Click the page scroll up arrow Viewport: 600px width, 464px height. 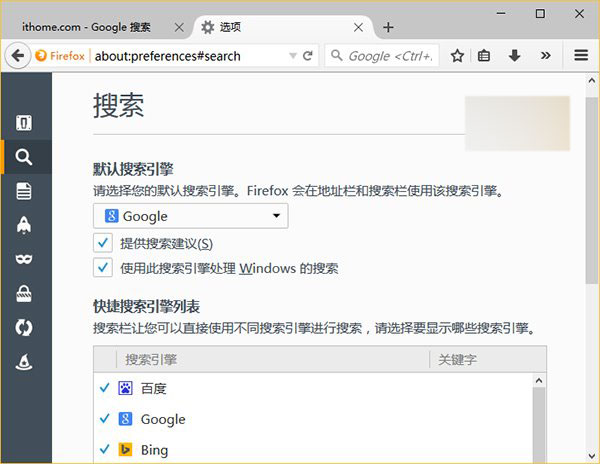(x=592, y=81)
